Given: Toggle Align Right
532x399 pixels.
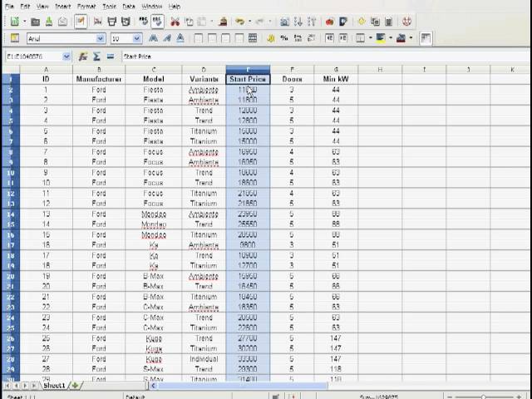Looking at the screenshot, I should point(225,38).
